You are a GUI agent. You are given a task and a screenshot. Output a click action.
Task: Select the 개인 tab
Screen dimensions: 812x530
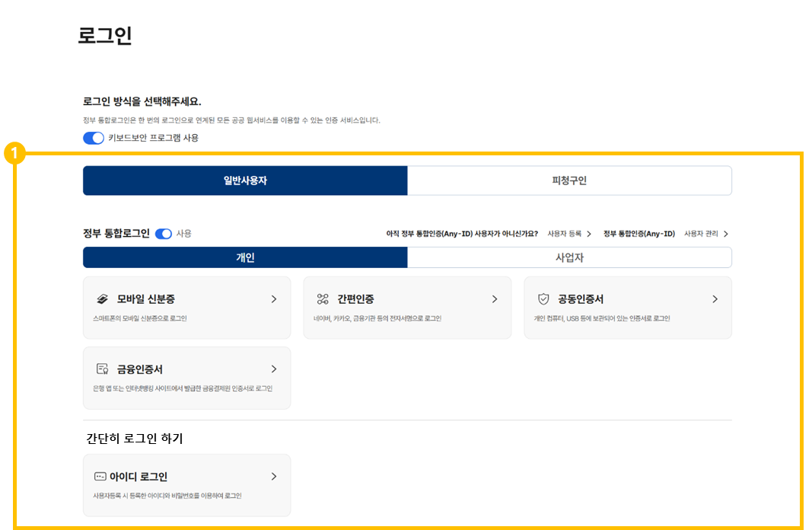pyautogui.click(x=246, y=257)
